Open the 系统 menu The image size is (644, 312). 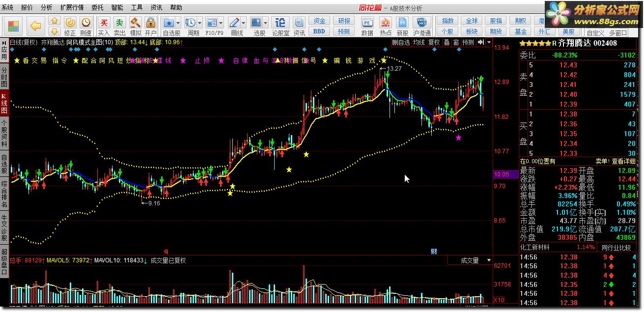click(x=8, y=7)
